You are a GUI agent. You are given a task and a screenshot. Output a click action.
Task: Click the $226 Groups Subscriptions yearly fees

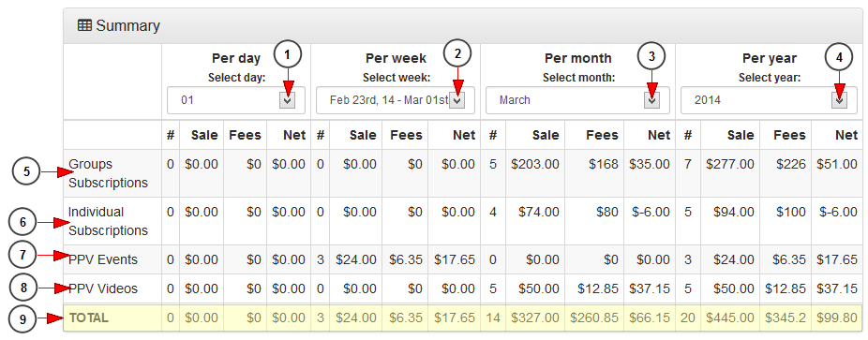790,164
